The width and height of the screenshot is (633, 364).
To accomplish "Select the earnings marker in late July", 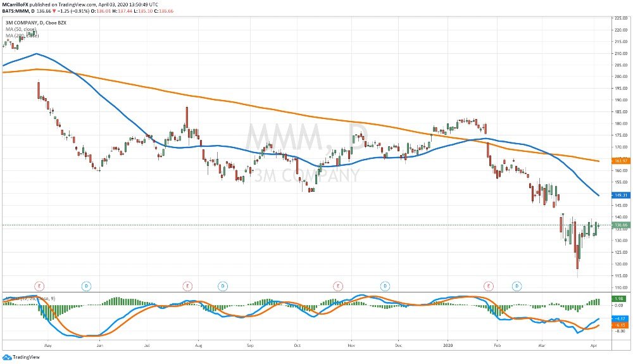I will pyautogui.click(x=187, y=286).
